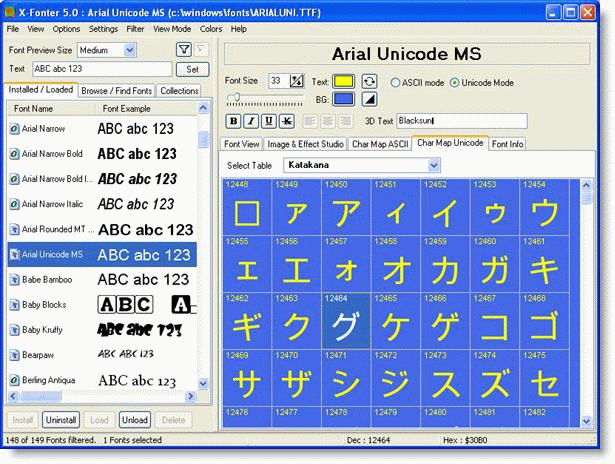
Task: Click the preview Text input field
Action: pyautogui.click(x=102, y=69)
